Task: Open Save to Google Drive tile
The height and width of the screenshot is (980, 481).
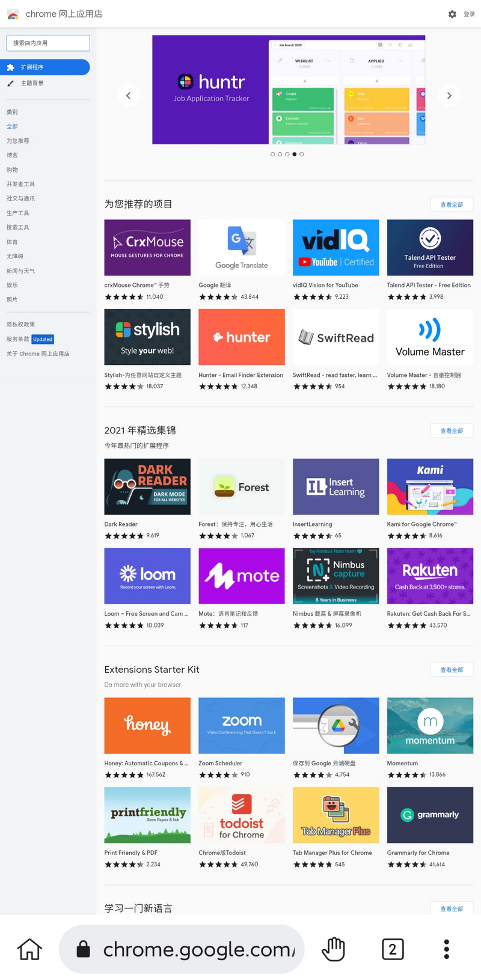Action: 336,738
